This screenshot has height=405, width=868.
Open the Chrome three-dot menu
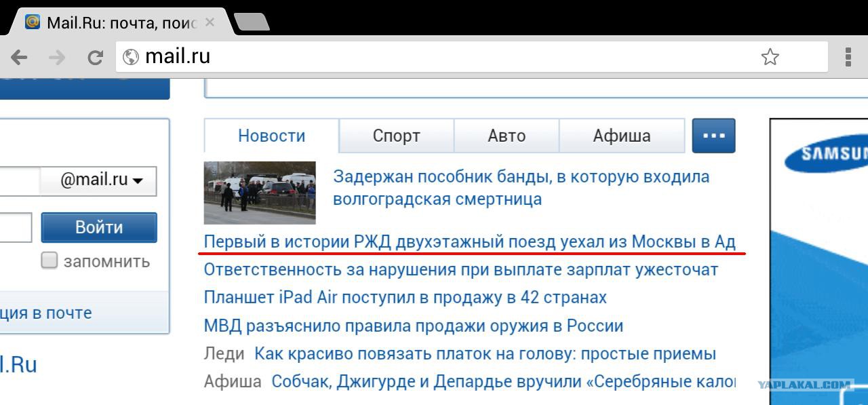coord(848,57)
